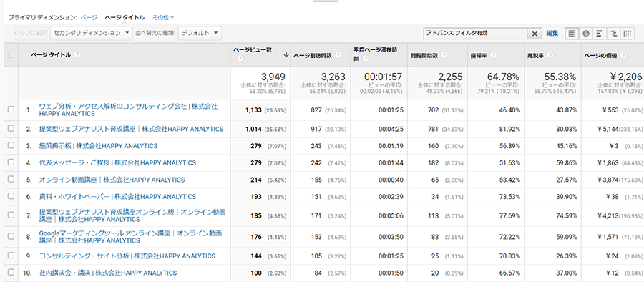The height and width of the screenshot is (282, 644).
Task: Open ウェブ分析・アクセス解析のコンサルティング会社 page link
Action: (x=128, y=110)
